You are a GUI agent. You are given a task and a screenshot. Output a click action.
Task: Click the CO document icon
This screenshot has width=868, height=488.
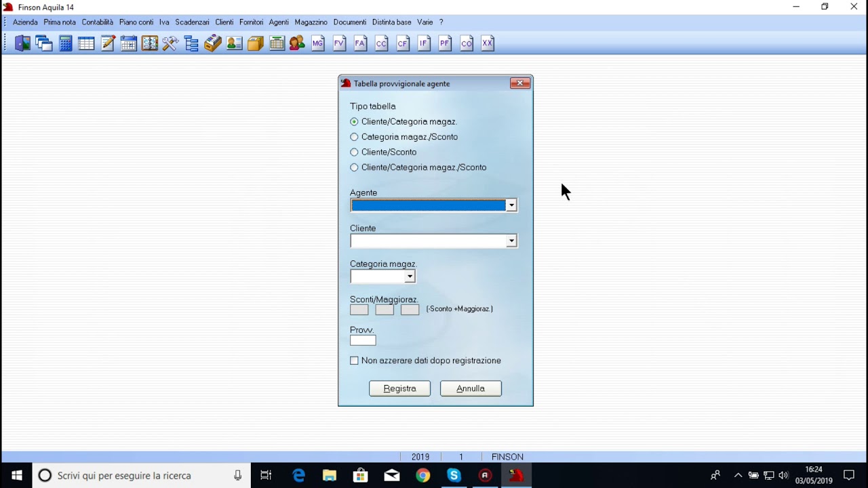pos(467,43)
